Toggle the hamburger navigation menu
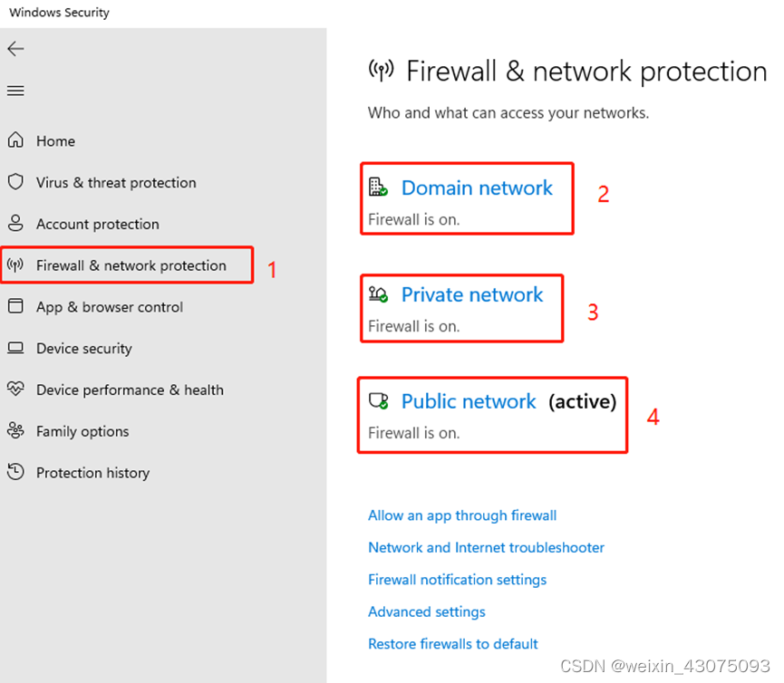 coord(15,91)
